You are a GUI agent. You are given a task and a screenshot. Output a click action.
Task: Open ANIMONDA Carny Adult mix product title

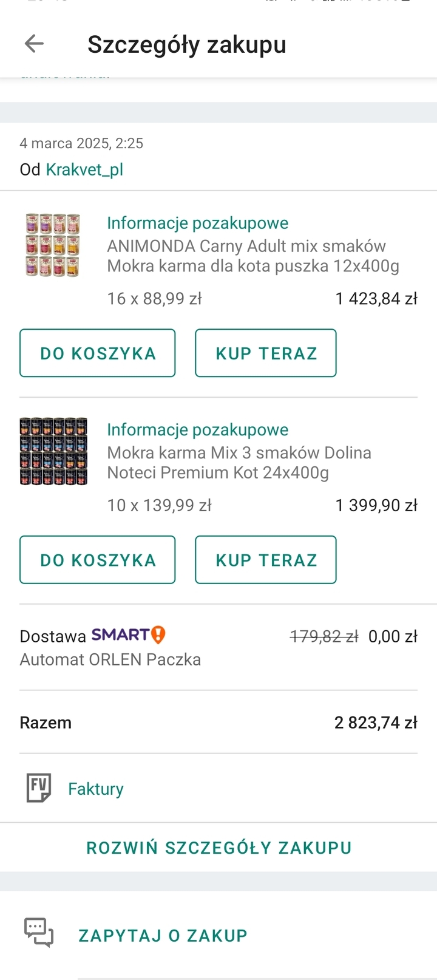253,256
